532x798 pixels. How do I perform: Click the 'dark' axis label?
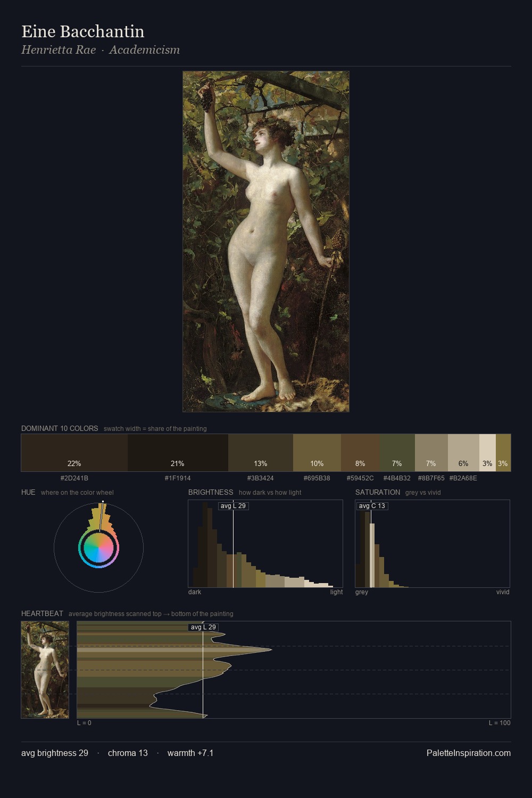tap(195, 592)
